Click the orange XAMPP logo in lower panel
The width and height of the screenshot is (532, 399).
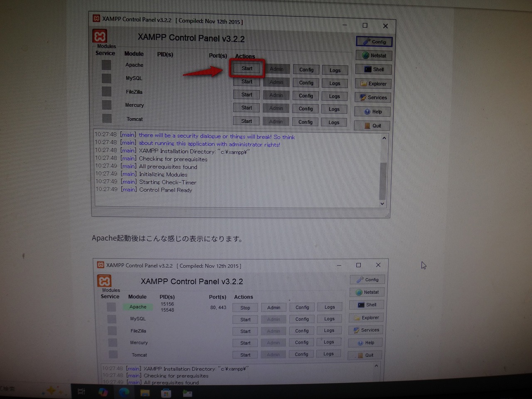[x=104, y=281]
